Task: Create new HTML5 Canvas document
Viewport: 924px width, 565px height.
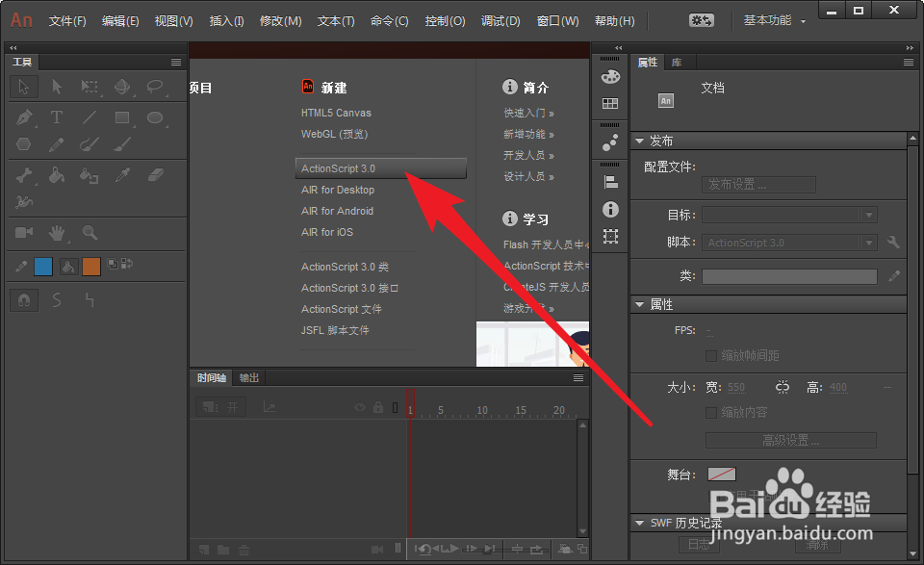Action: pyautogui.click(x=336, y=113)
